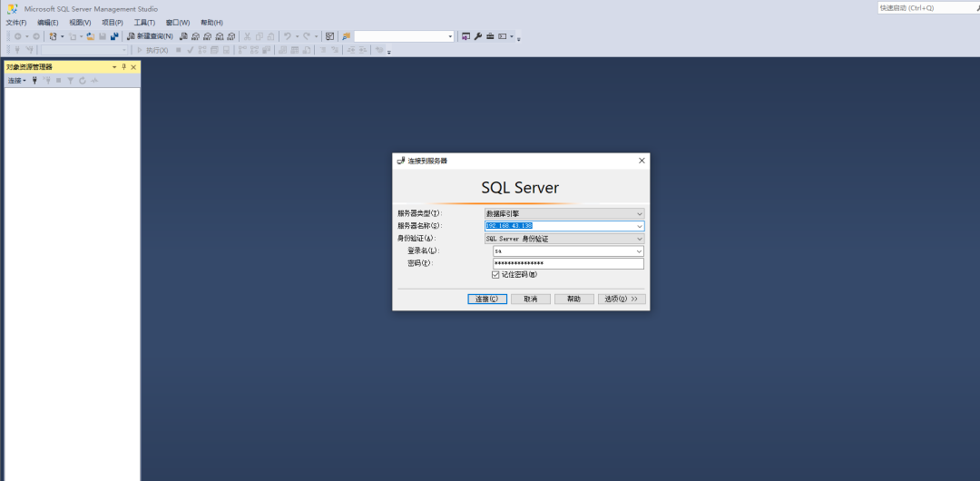This screenshot has width=980, height=481.
Task: Click the Execute (执行) button
Action: pyautogui.click(x=152, y=50)
